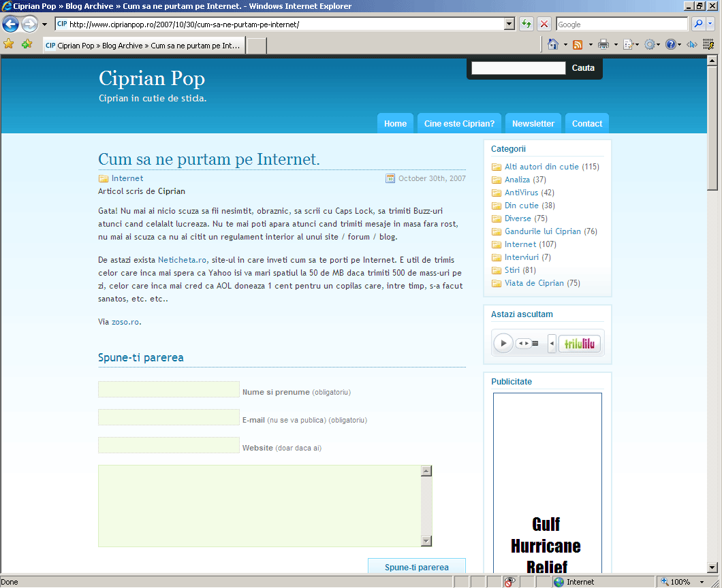Play the Astazi ascultam audio player
The height and width of the screenshot is (588, 722).
coord(503,343)
